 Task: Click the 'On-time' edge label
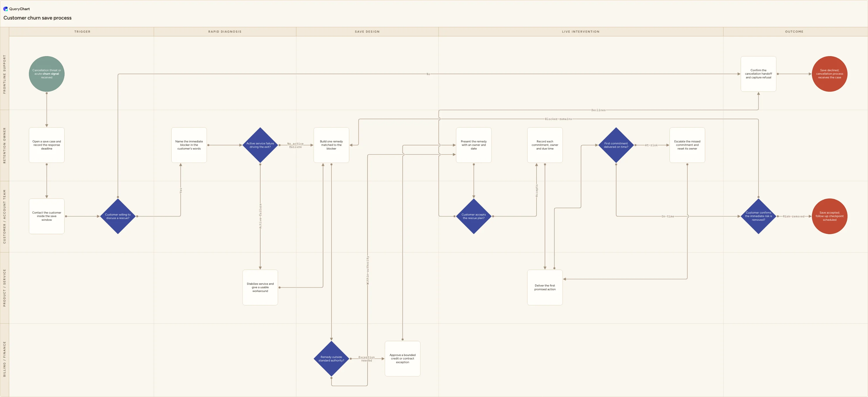click(x=668, y=216)
